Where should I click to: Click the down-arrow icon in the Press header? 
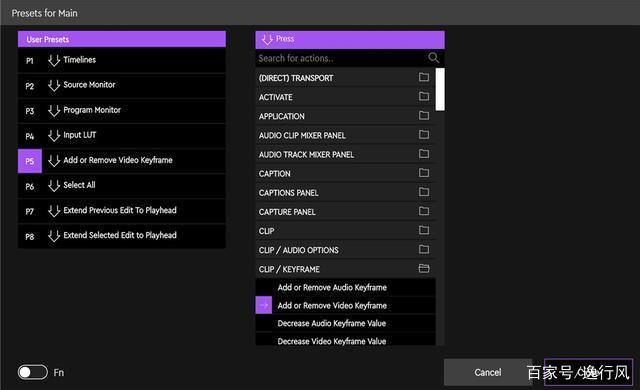click(267, 40)
